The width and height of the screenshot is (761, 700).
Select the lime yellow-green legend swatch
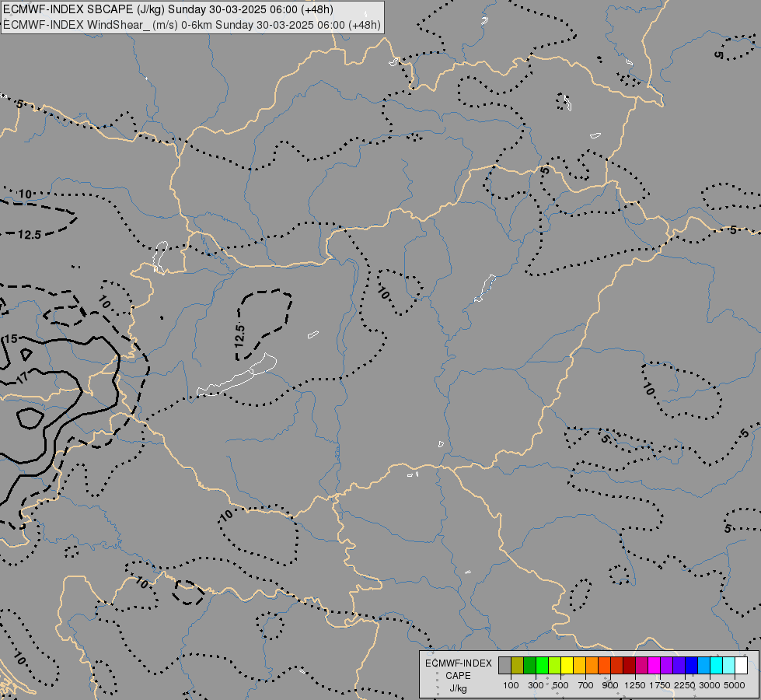coord(555,666)
